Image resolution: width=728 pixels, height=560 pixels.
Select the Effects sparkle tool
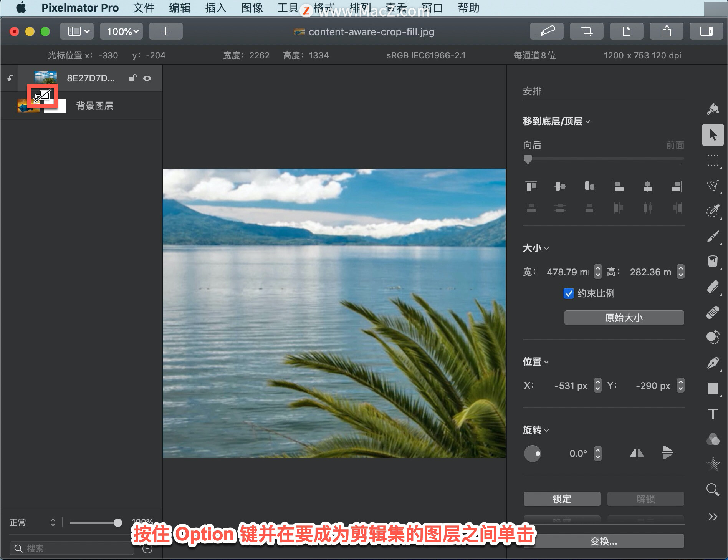713,464
